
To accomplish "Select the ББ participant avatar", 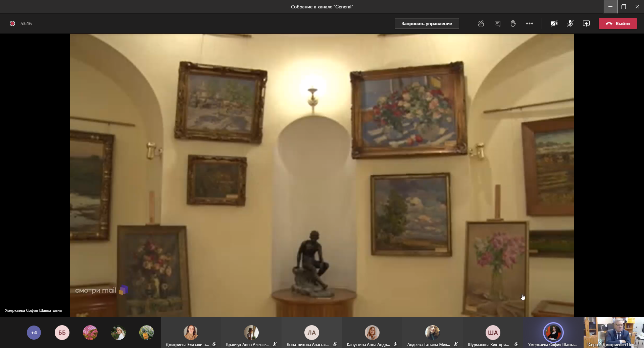I will (x=62, y=333).
